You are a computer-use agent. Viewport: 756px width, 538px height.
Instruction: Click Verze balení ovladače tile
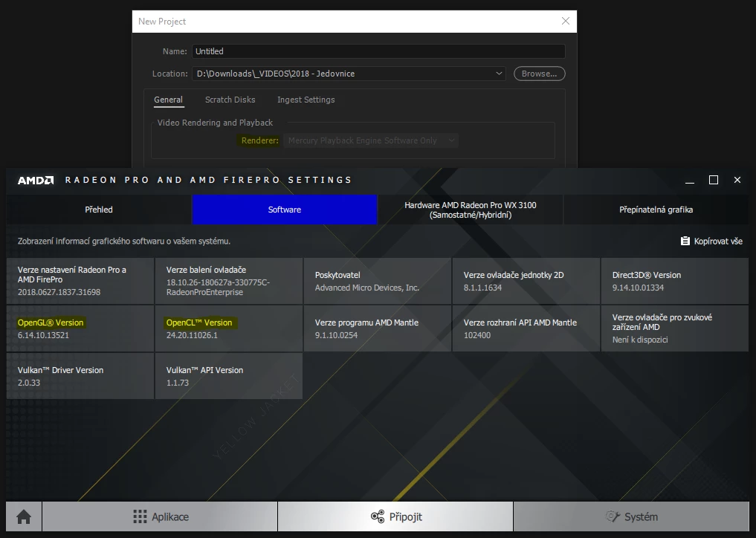(229, 281)
